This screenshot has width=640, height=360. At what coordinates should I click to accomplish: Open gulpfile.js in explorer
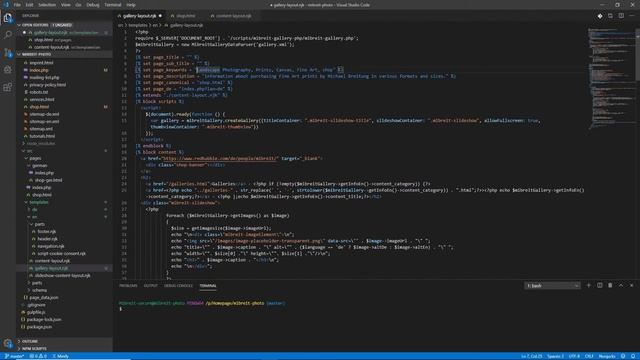[36, 312]
